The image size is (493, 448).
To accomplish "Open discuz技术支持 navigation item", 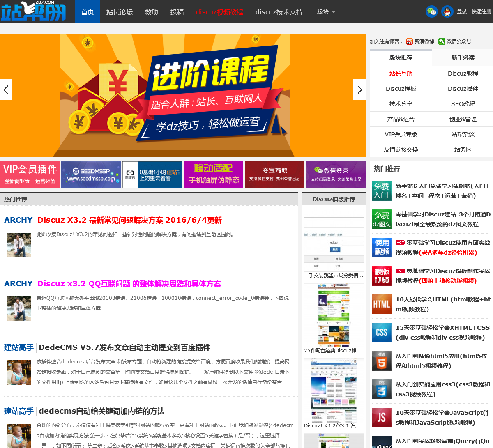I will [x=279, y=12].
